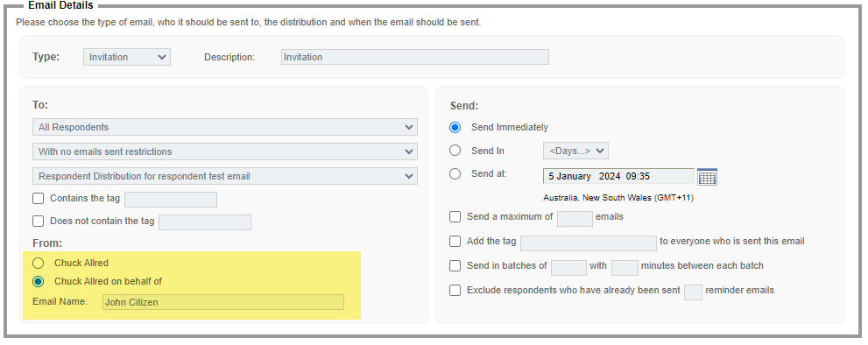Click the Email Name field John Citizen
This screenshot has width=868, height=345.
tap(223, 302)
